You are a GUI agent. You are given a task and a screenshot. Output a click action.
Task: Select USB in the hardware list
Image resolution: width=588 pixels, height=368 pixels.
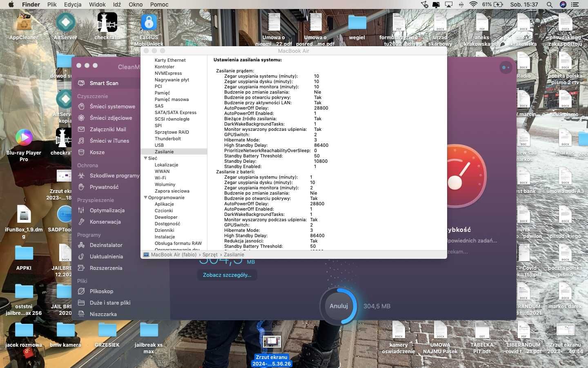coord(159,145)
